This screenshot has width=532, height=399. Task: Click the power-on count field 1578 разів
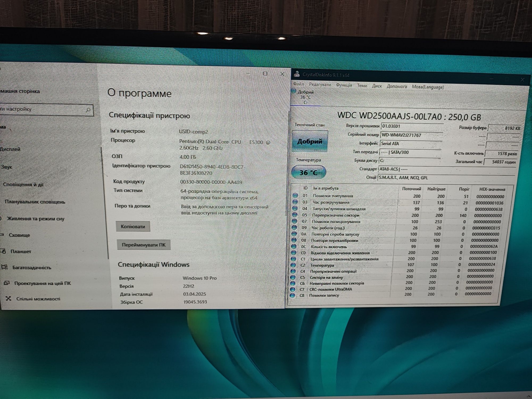[501, 154]
